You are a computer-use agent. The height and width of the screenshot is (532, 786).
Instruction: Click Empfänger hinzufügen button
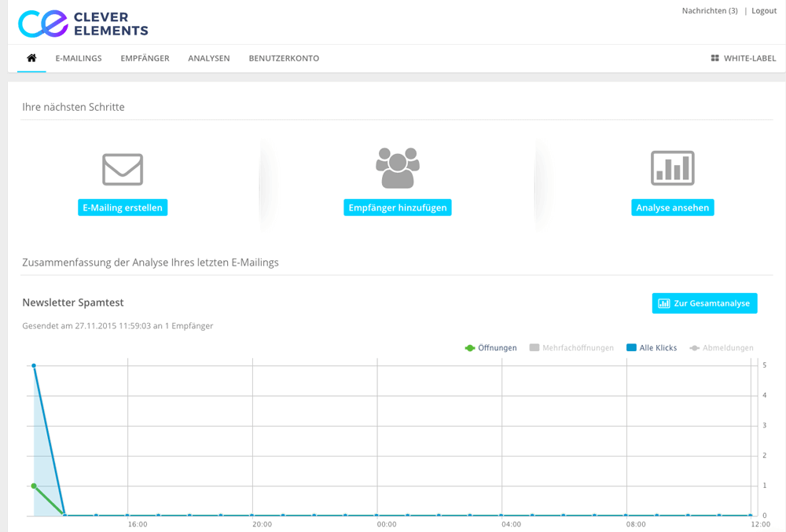398,207
